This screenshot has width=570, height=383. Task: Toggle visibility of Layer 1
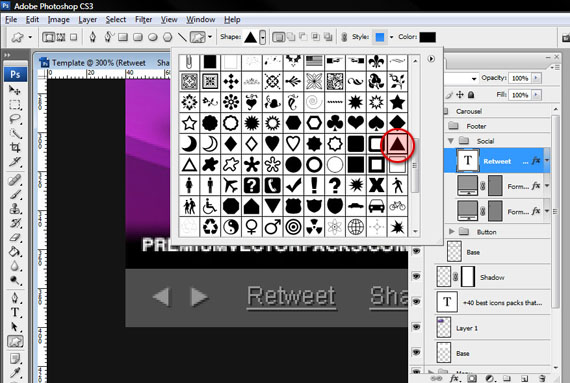pos(417,327)
